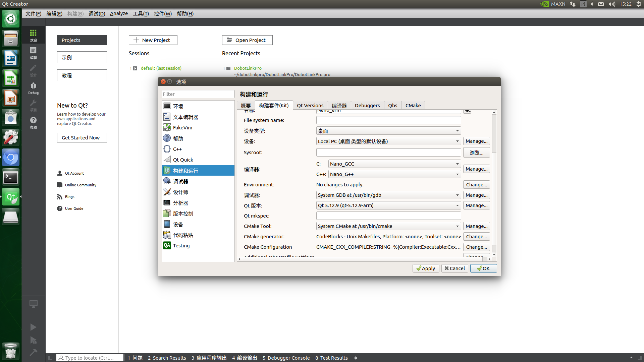Open the Devices options category
This screenshot has height=362, width=644.
(198, 224)
